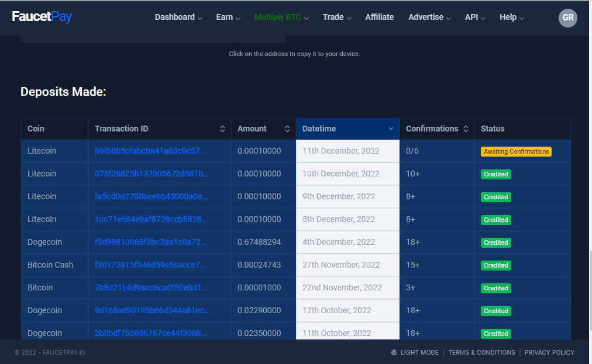Open the GR user avatar menu
Screen dimensions: 592x364
click(x=568, y=18)
